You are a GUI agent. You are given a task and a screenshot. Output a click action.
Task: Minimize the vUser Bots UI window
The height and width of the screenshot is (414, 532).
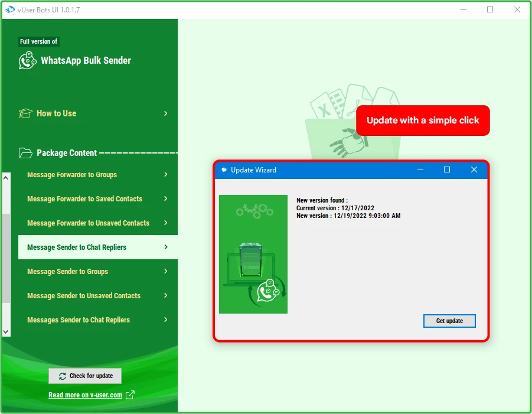[464, 9]
